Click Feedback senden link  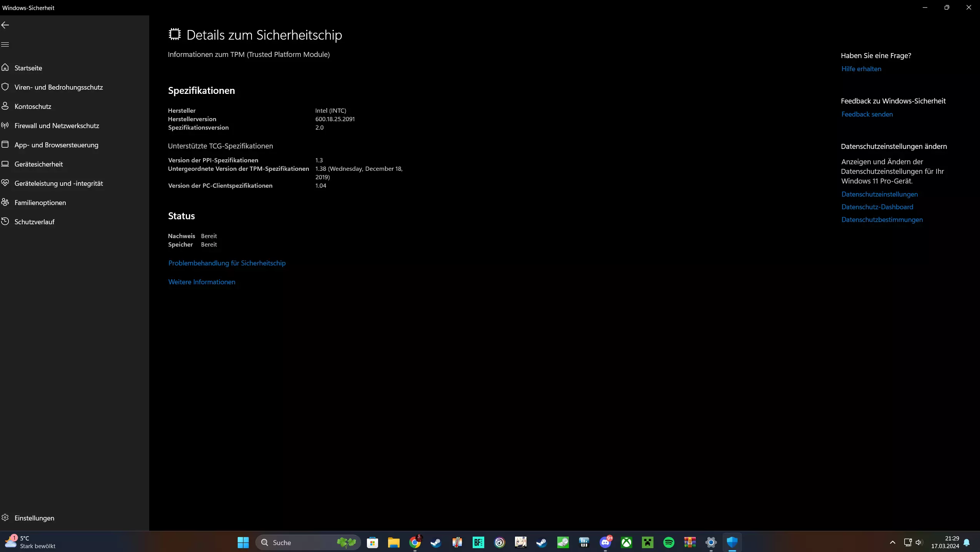pyautogui.click(x=867, y=114)
